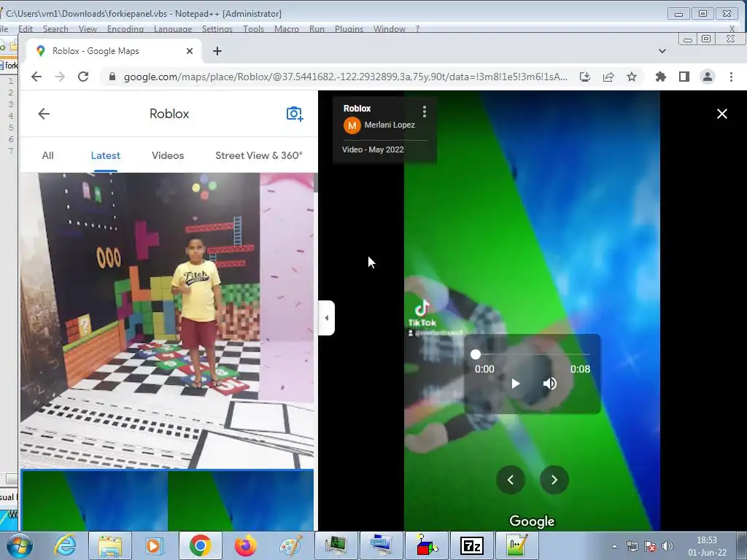Screen dimensions: 747x560
Task: Bookmark this page with the star
Action: (x=632, y=77)
